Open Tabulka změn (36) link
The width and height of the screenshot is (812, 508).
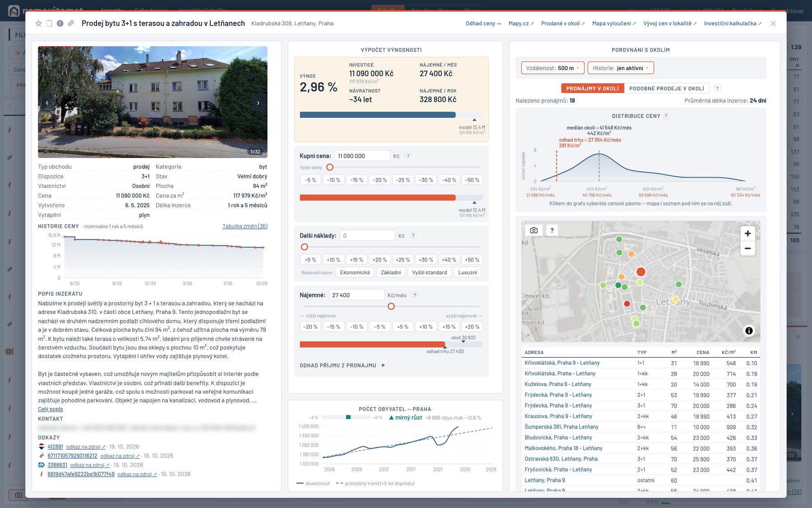coord(245,226)
